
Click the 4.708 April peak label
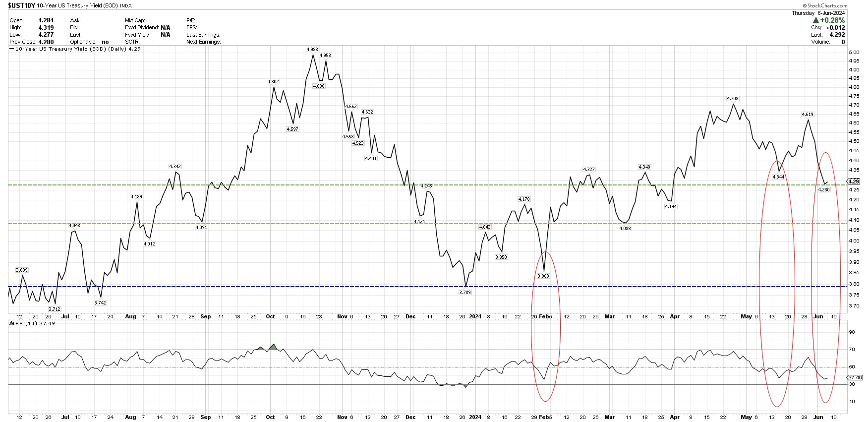733,98
